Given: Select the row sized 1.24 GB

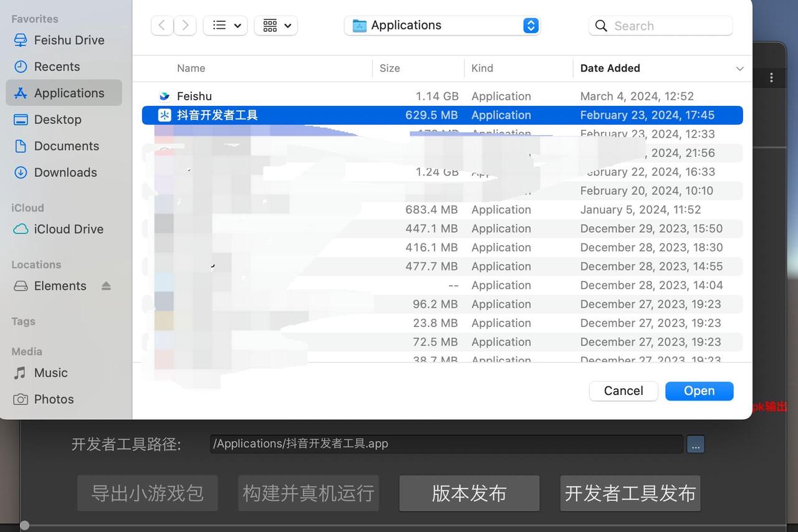Looking at the screenshot, I should 443,172.
